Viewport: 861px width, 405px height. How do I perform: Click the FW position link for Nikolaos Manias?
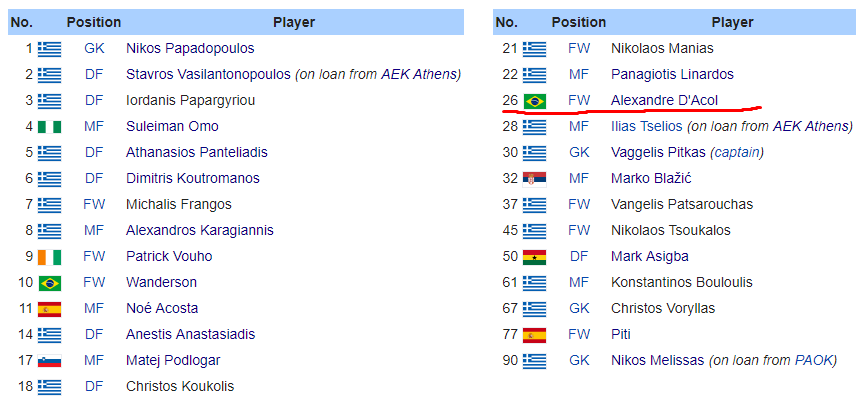point(579,48)
